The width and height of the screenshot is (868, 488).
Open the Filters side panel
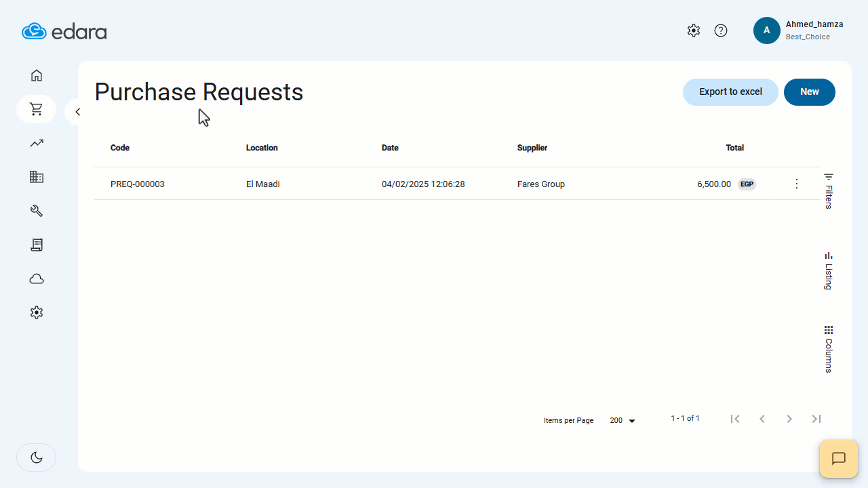pyautogui.click(x=829, y=190)
